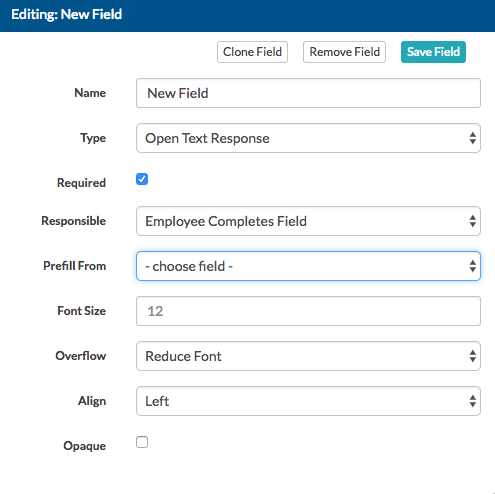Click the Align dropdown arrows
The image size is (495, 494).
(x=472, y=401)
